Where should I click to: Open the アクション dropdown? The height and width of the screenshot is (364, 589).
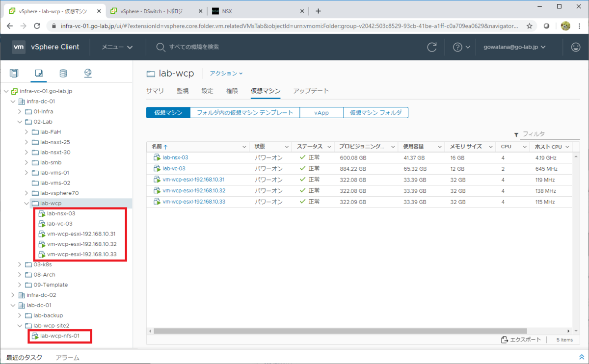tap(226, 73)
